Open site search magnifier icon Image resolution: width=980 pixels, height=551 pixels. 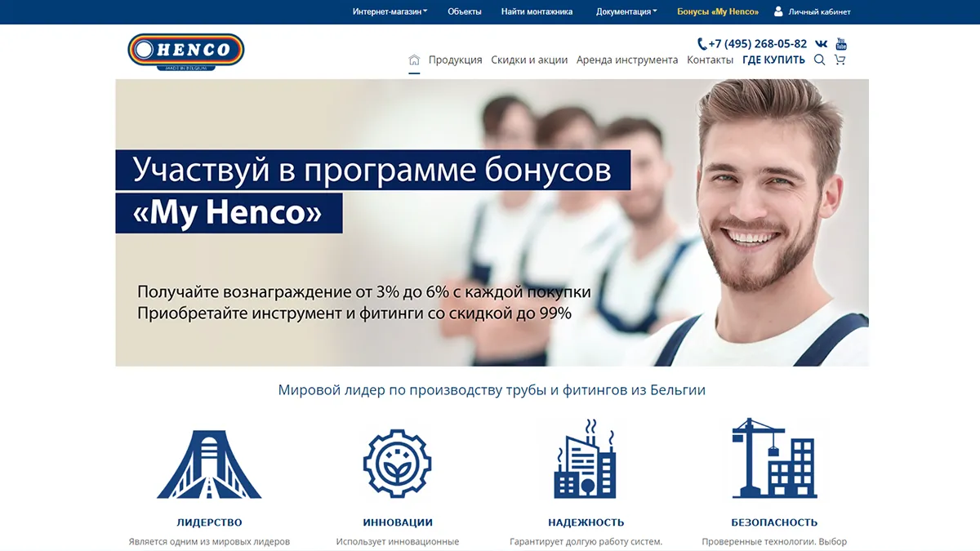(x=820, y=60)
